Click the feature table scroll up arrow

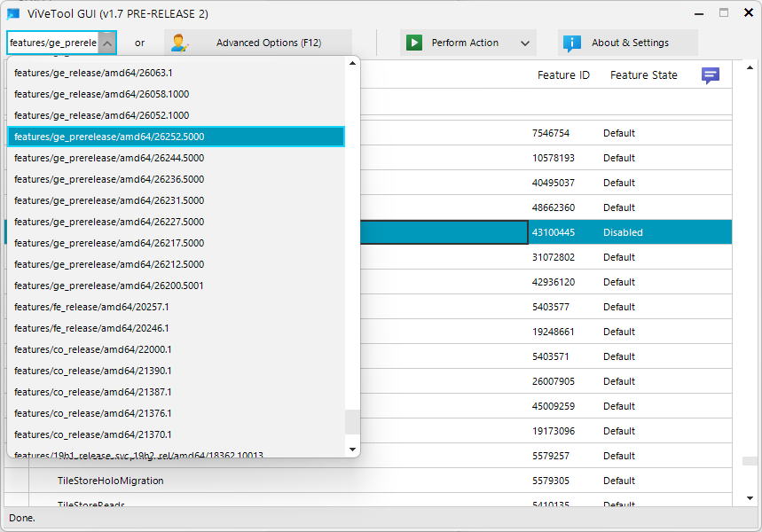pos(750,67)
